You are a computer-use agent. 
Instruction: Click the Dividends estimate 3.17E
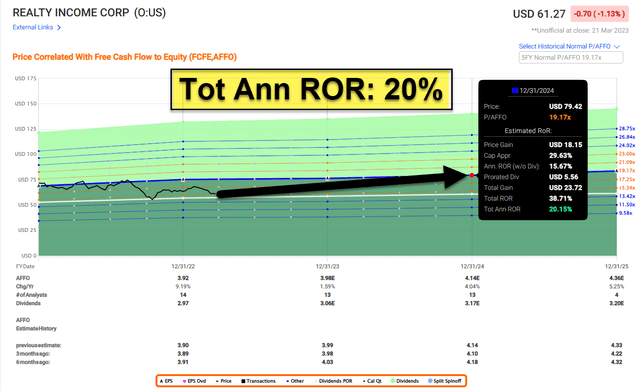point(472,303)
